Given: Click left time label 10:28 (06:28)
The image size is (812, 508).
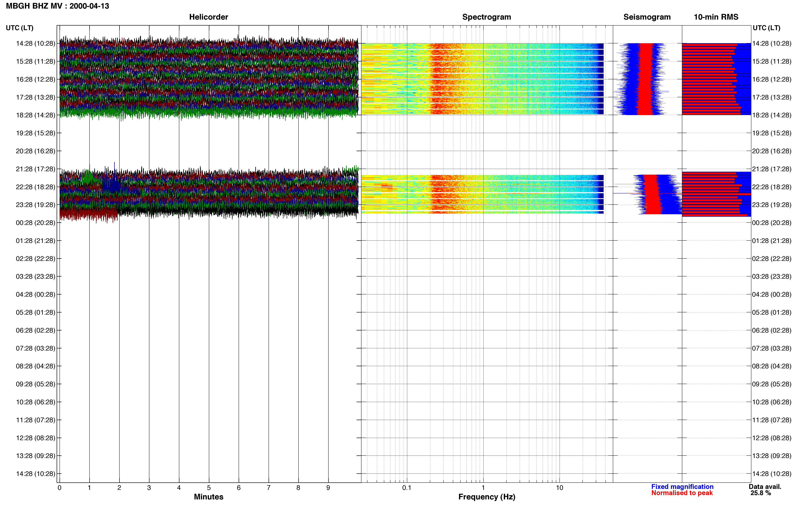Looking at the screenshot, I should (36, 402).
